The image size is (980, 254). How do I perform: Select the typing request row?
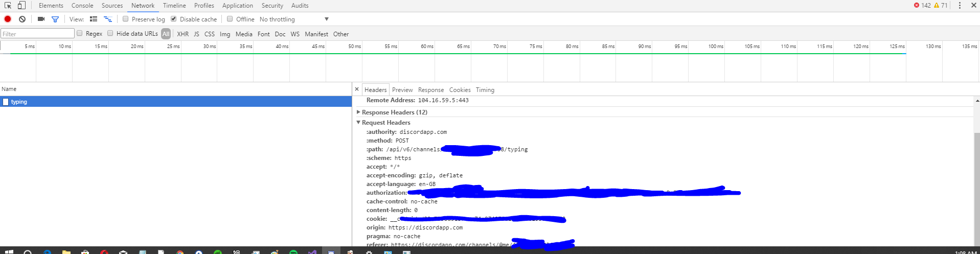pos(176,102)
